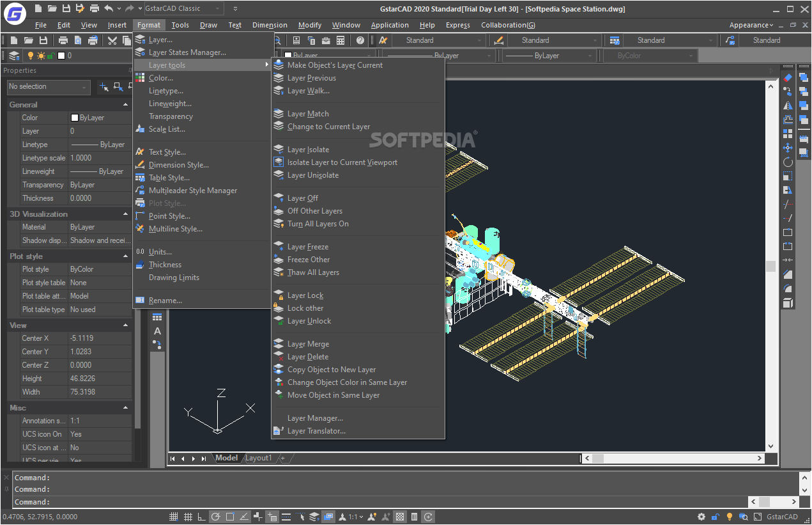Select Dimension Style in Format menu

coord(203,165)
